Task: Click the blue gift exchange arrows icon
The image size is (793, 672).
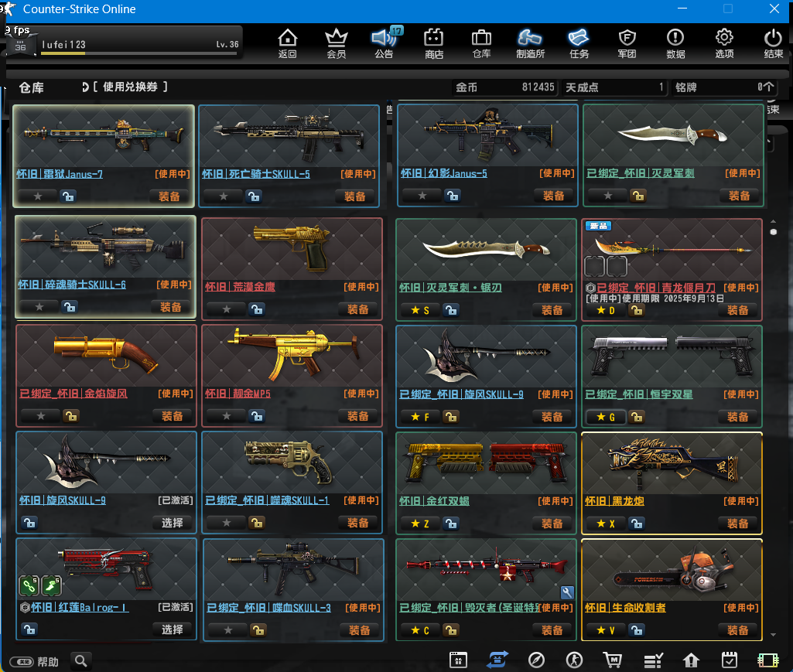Action: 497,660
